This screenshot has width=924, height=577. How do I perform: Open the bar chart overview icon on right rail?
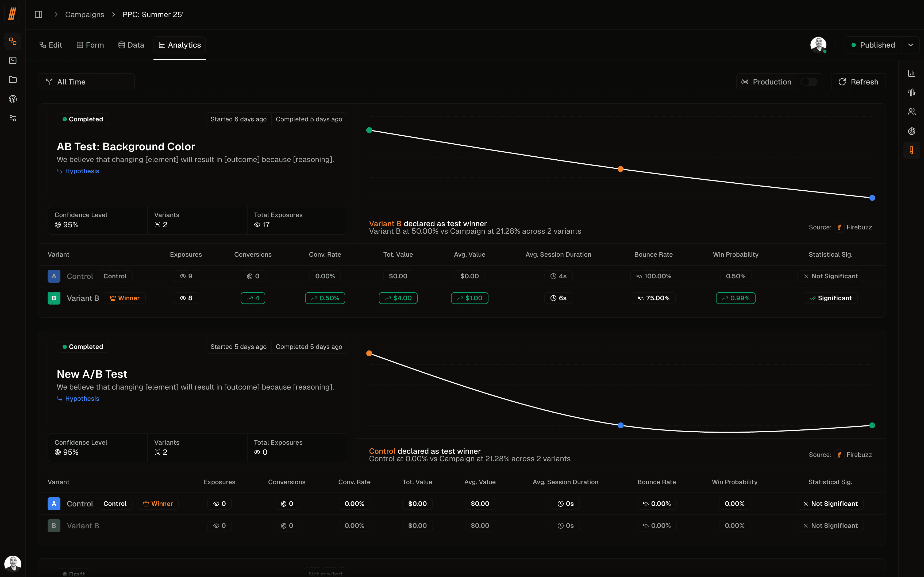[x=911, y=73]
